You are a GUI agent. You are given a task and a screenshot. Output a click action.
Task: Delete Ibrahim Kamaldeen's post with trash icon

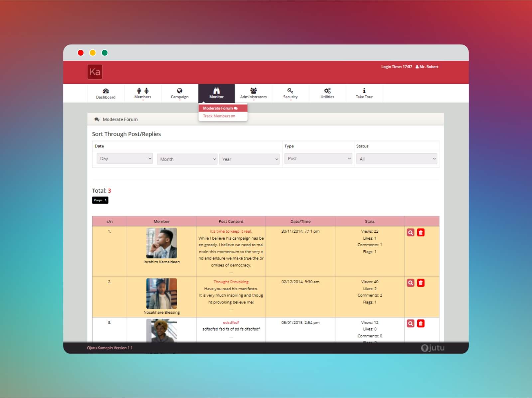point(421,232)
